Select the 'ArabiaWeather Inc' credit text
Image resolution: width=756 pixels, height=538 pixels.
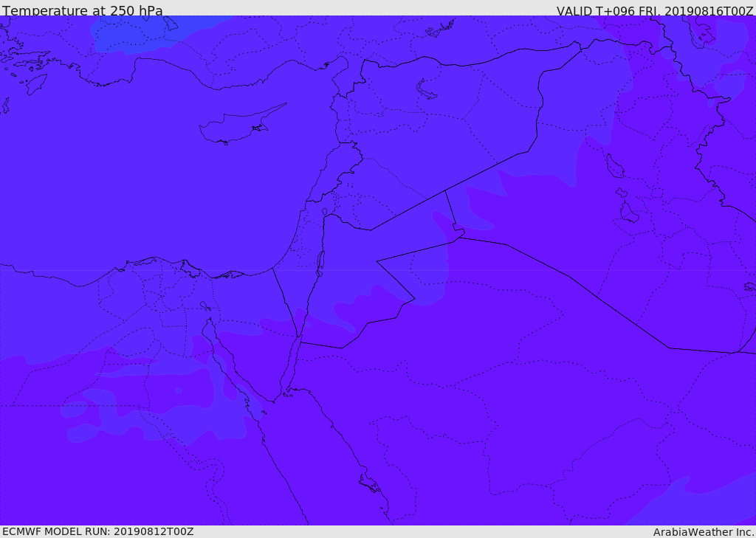704,532
